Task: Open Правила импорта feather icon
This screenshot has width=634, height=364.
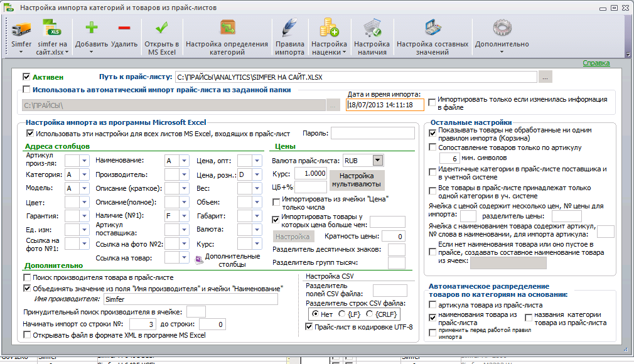Action: [289, 28]
